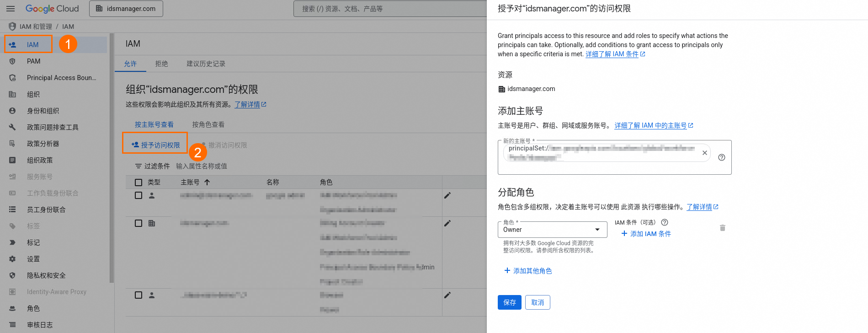Switch to the 建议历史记录 tab

pos(206,64)
